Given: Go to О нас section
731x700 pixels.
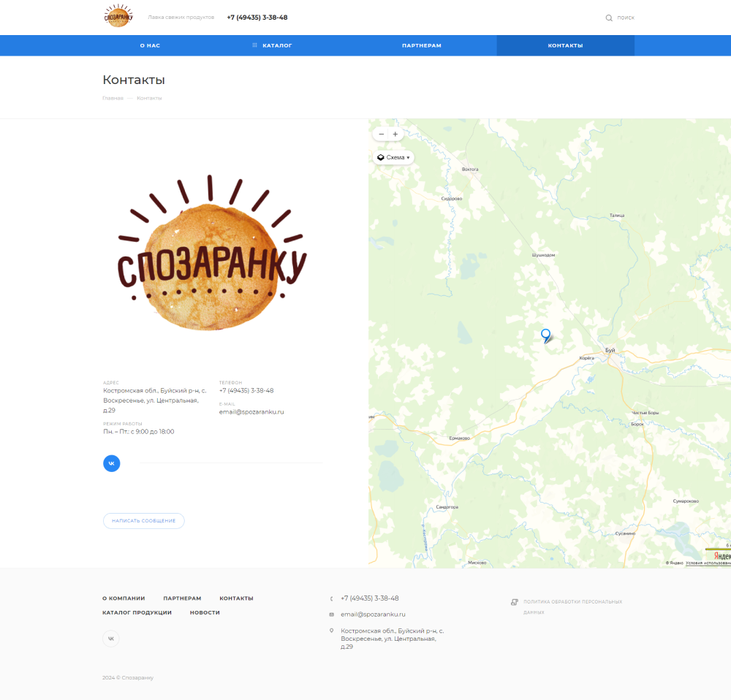Looking at the screenshot, I should tap(150, 45).
